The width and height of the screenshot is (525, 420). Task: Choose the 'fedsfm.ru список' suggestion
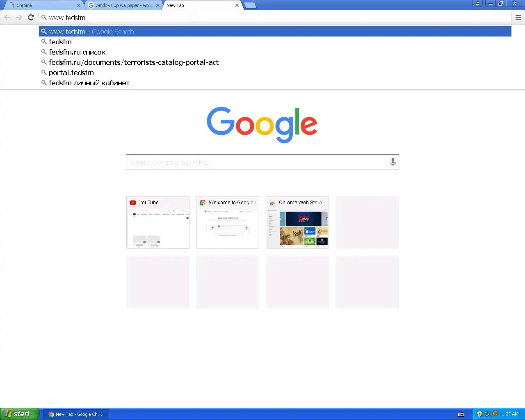(x=275, y=52)
